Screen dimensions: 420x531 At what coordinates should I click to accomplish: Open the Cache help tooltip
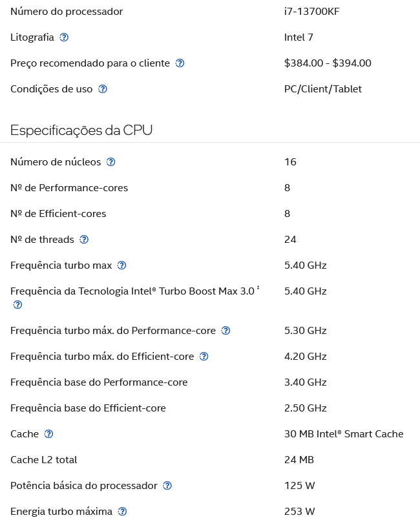pos(48,434)
